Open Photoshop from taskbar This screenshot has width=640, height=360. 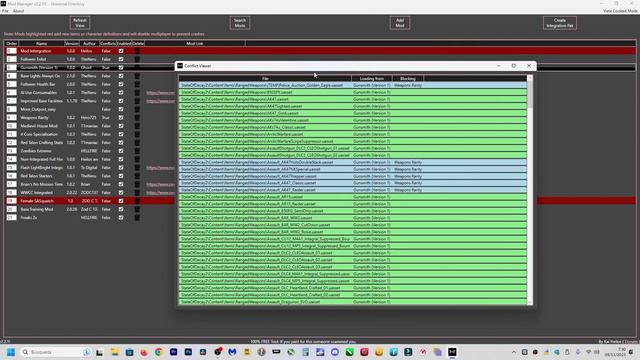[x=188, y=352]
